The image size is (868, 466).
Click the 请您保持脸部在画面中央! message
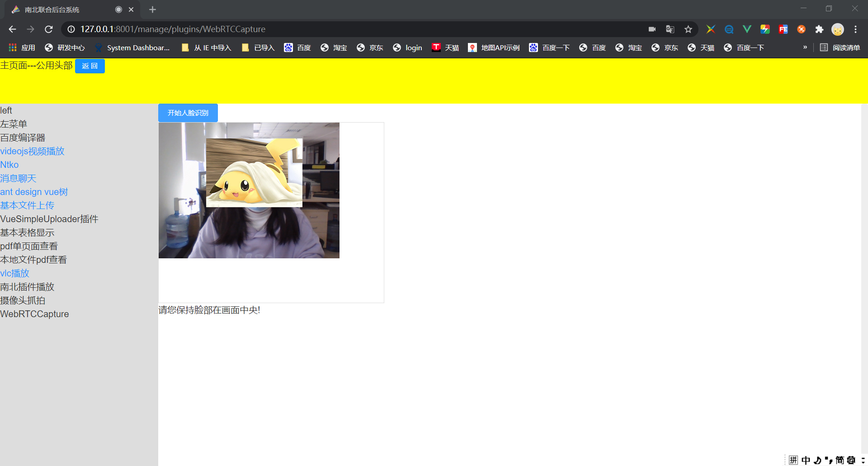(x=209, y=310)
